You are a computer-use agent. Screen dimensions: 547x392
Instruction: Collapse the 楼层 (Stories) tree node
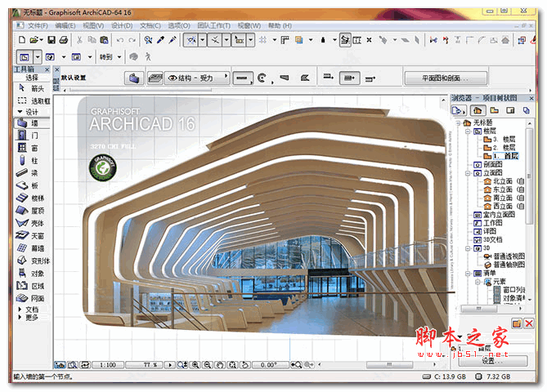(x=468, y=131)
